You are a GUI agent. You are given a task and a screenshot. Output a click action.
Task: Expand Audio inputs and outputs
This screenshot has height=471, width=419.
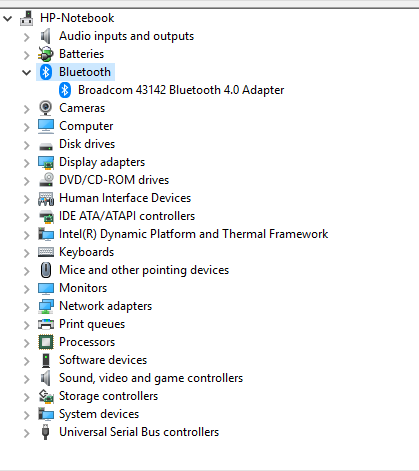[27, 37]
